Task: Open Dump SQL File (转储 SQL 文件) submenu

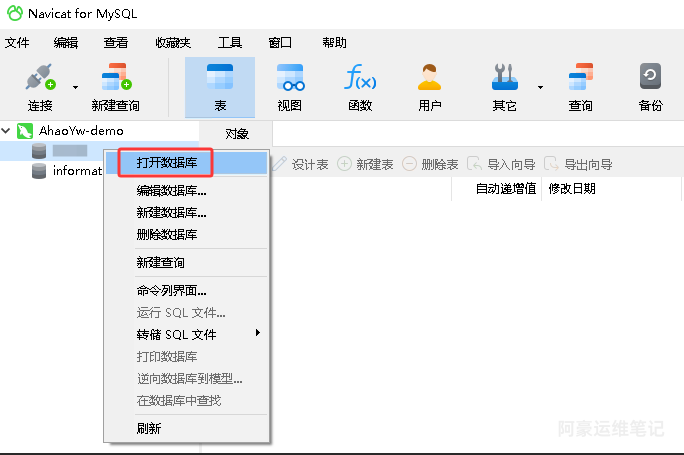Action: (x=186, y=335)
